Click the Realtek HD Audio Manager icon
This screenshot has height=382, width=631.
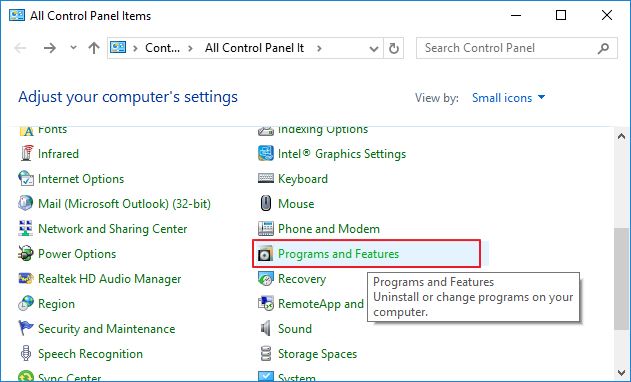pyautogui.click(x=26, y=279)
